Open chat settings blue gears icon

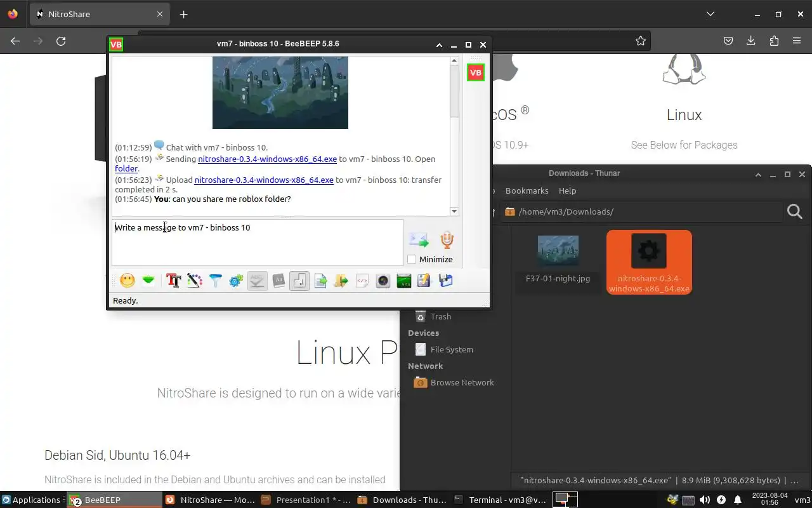click(x=236, y=280)
